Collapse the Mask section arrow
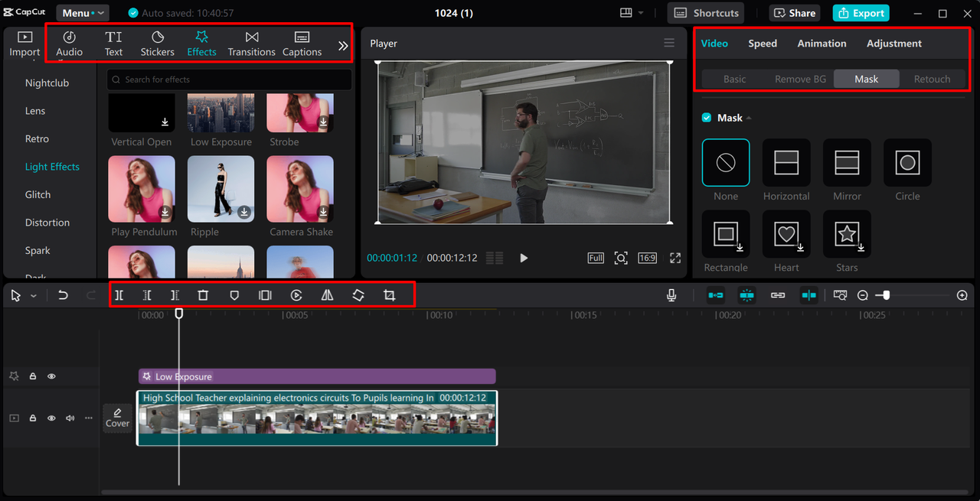980x501 pixels. pos(749,119)
